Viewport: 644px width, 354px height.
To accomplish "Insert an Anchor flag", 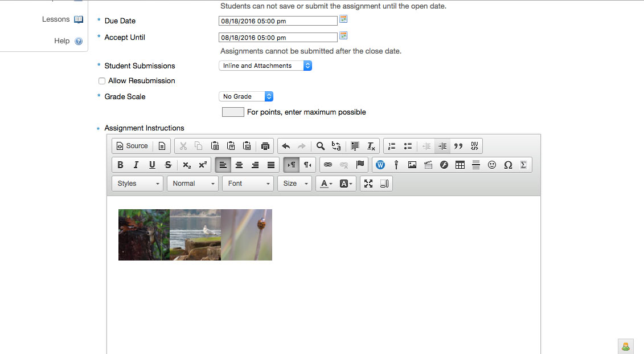I will pyautogui.click(x=360, y=165).
